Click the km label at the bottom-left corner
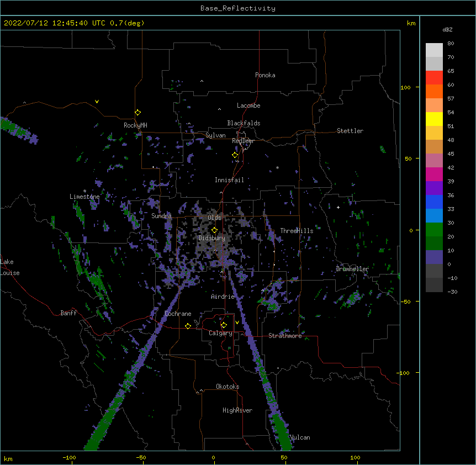Screen dimensions: 476x465 [8, 459]
